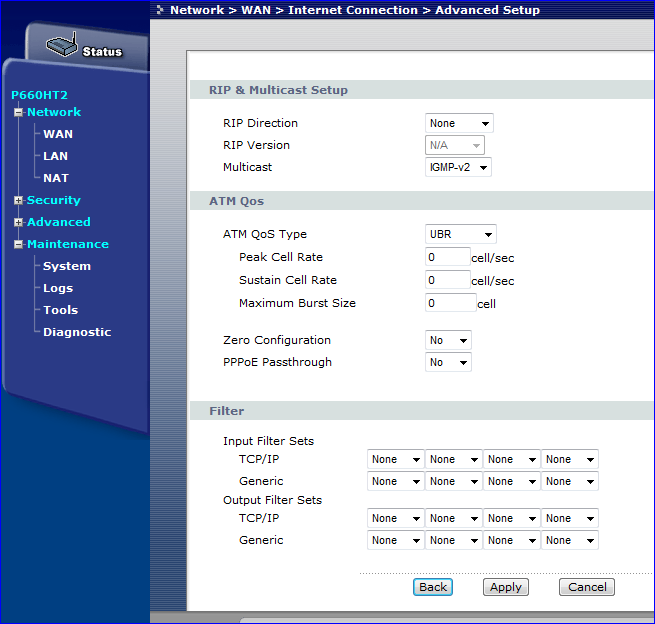Open third Output Generic filter dropdown
Screen dimensions: 655x624
[512, 540]
